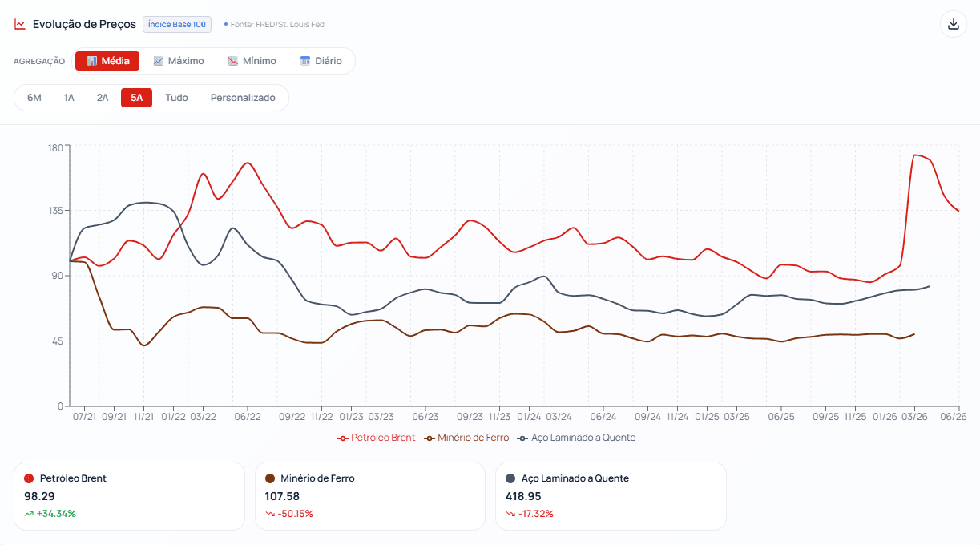The height and width of the screenshot is (545, 980).
Task: Click the red trend chart icon beside title
Action: [20, 24]
